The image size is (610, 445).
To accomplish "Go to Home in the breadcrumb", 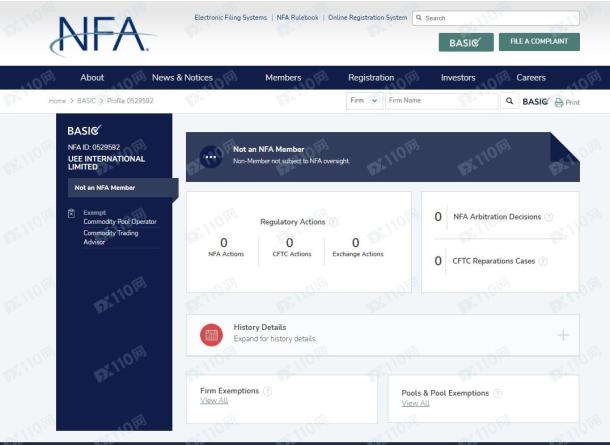I will coord(57,101).
